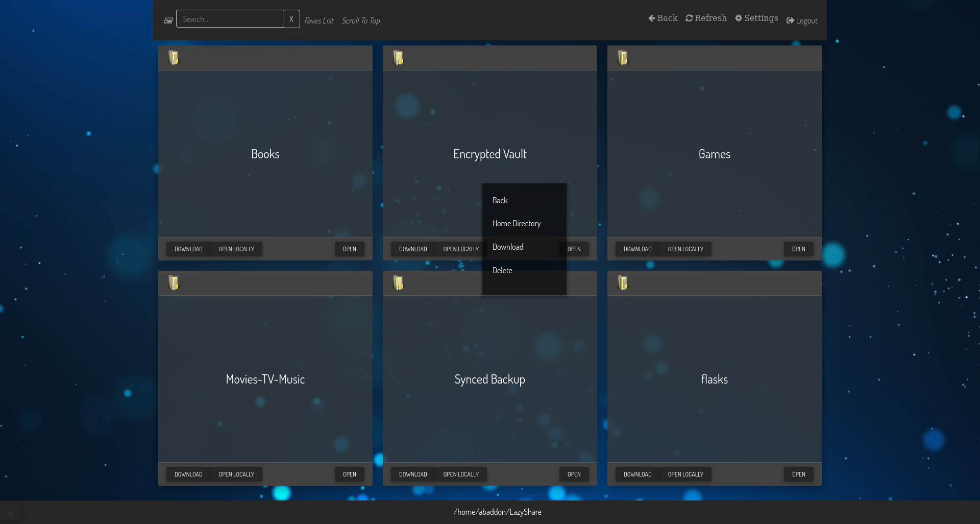
Task: Click the Encrypted Vault folder title
Action: tap(490, 154)
